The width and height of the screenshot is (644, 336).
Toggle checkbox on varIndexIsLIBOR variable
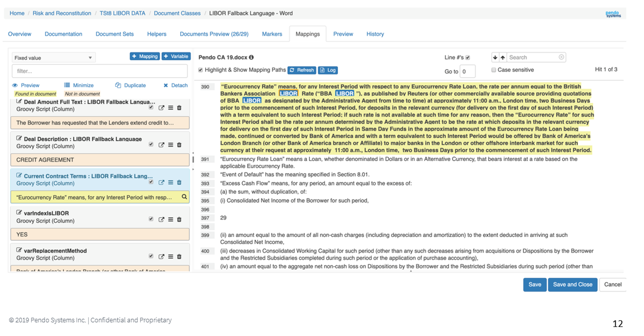(x=151, y=219)
